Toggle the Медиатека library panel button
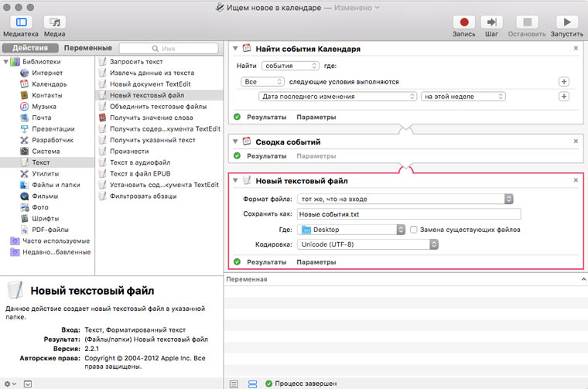Screen dimensions: 588x389 coord(21,22)
